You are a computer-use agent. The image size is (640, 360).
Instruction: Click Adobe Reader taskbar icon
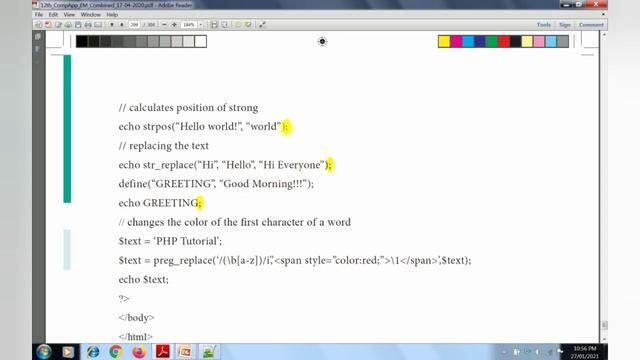click(x=162, y=352)
